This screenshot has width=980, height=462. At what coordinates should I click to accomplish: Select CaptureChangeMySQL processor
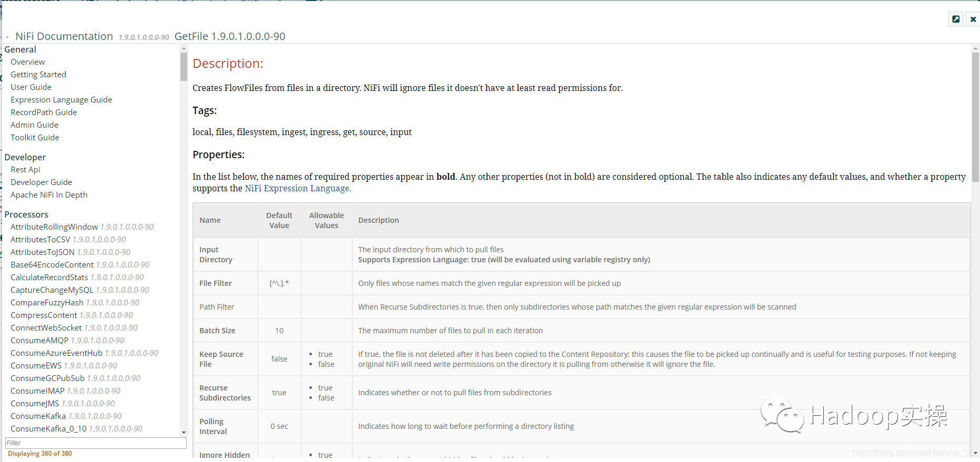[52, 290]
